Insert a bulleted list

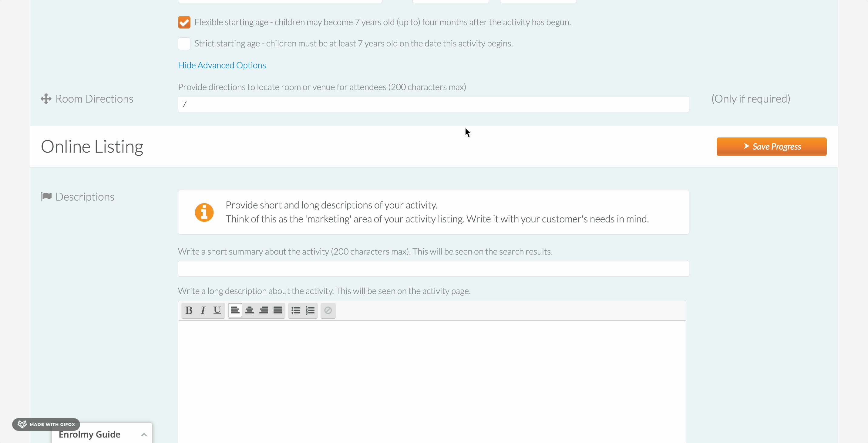click(295, 310)
